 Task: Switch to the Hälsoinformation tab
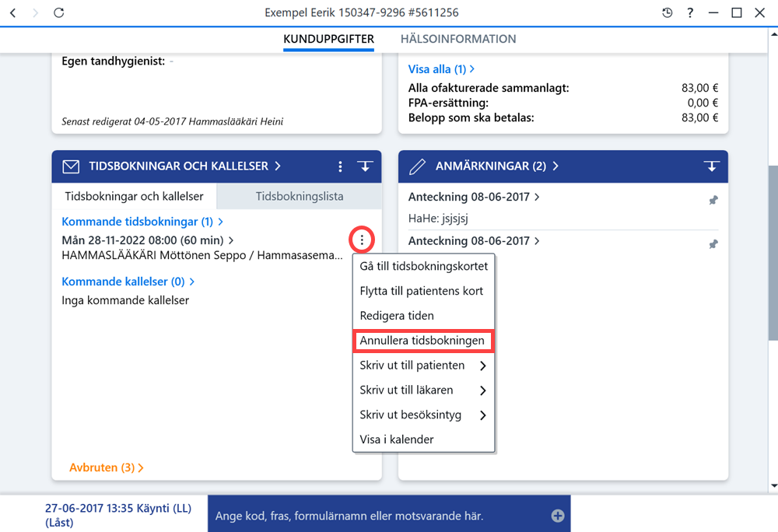click(x=458, y=39)
